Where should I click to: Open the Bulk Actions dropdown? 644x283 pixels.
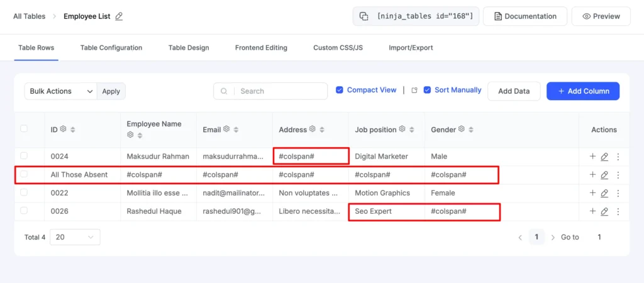point(60,91)
